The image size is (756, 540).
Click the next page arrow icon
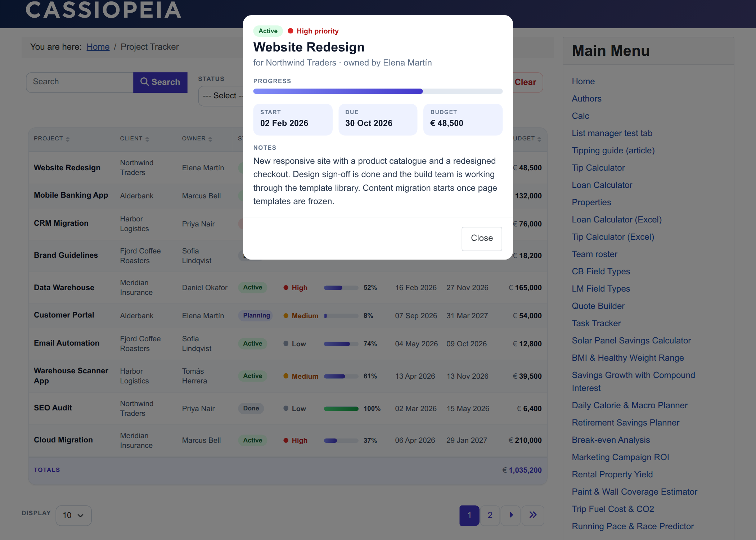[x=511, y=516]
